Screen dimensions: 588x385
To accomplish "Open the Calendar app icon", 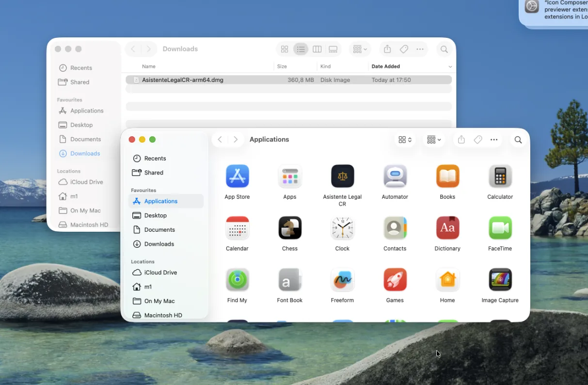I will click(237, 228).
